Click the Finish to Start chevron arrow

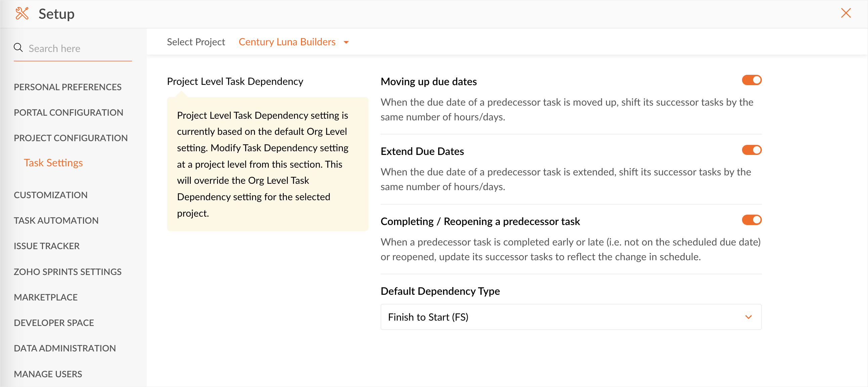tap(748, 317)
